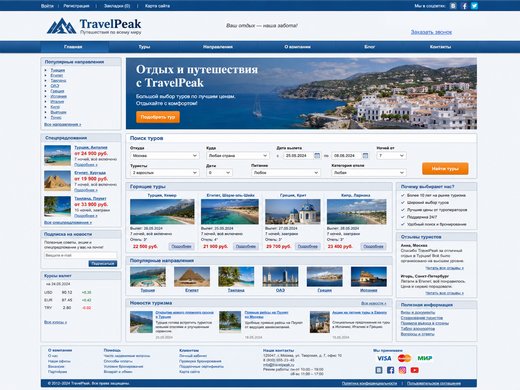Screen dimensions: 520x390
Task: Click the newsletter e-mail input field
Action: coord(80,255)
